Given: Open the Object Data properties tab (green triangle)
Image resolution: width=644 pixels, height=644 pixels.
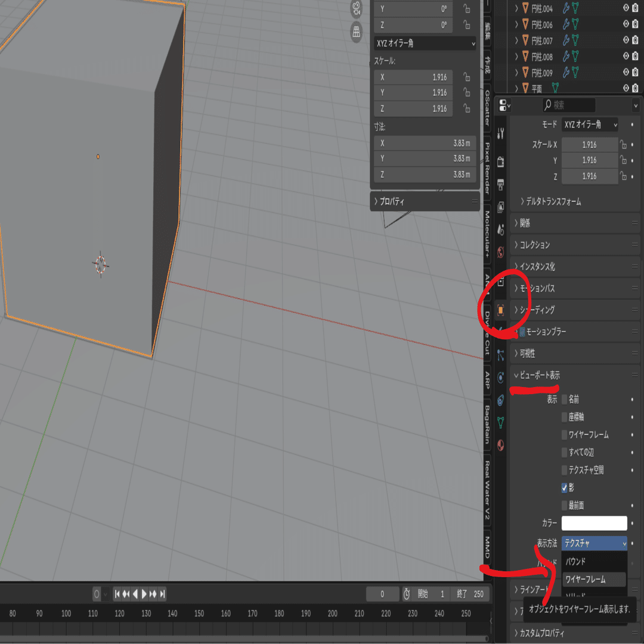Looking at the screenshot, I should pyautogui.click(x=500, y=422).
